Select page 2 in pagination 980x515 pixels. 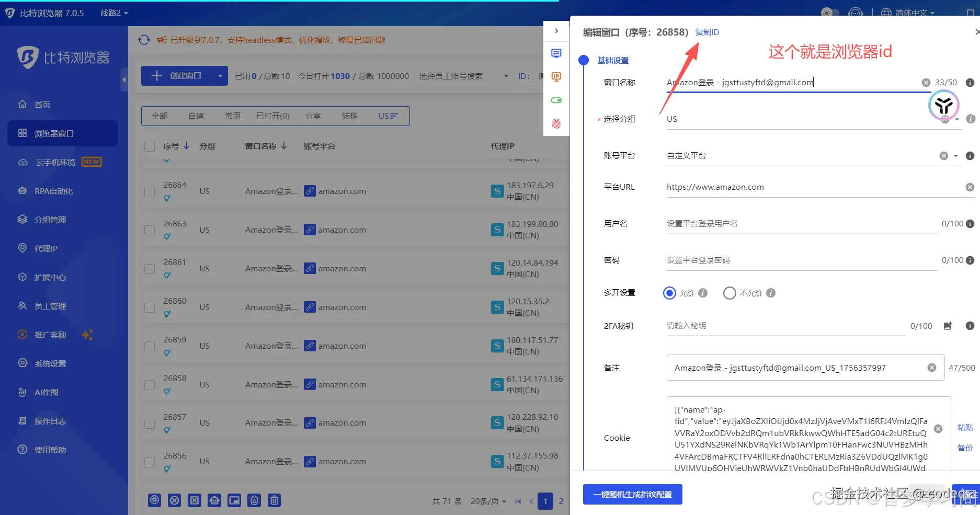point(561,500)
